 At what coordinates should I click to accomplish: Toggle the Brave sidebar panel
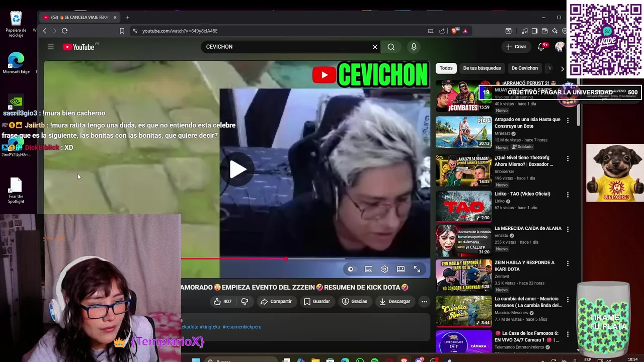(534, 31)
